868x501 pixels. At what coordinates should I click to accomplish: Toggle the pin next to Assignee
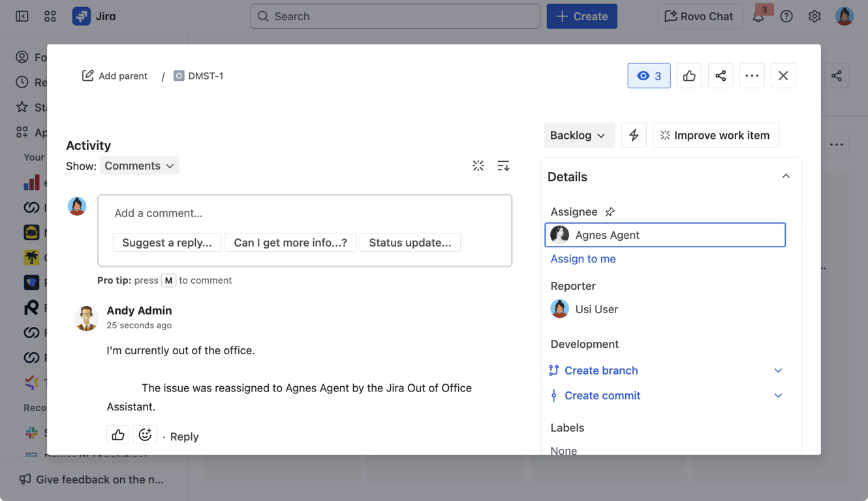click(610, 212)
